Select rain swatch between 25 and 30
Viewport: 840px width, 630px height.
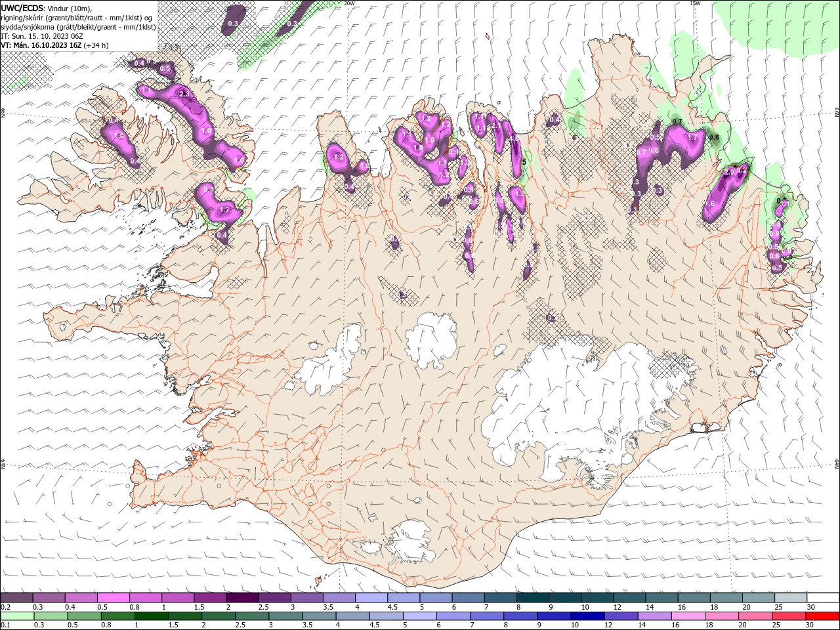788,616
